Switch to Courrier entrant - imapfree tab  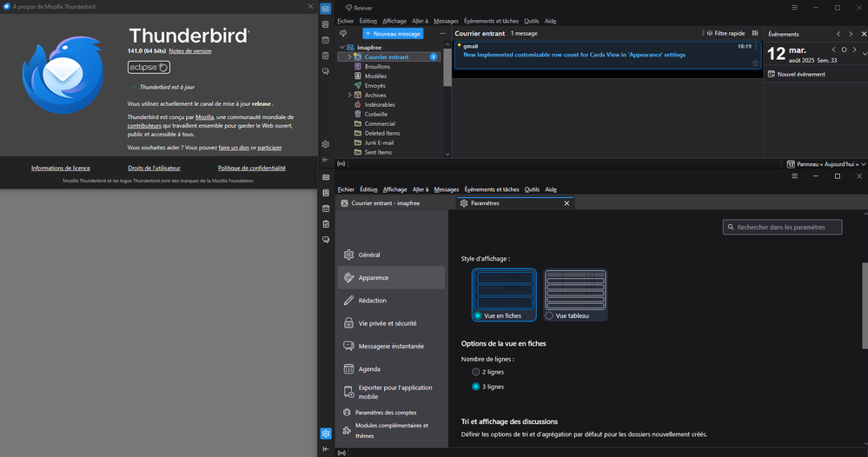pyautogui.click(x=393, y=203)
